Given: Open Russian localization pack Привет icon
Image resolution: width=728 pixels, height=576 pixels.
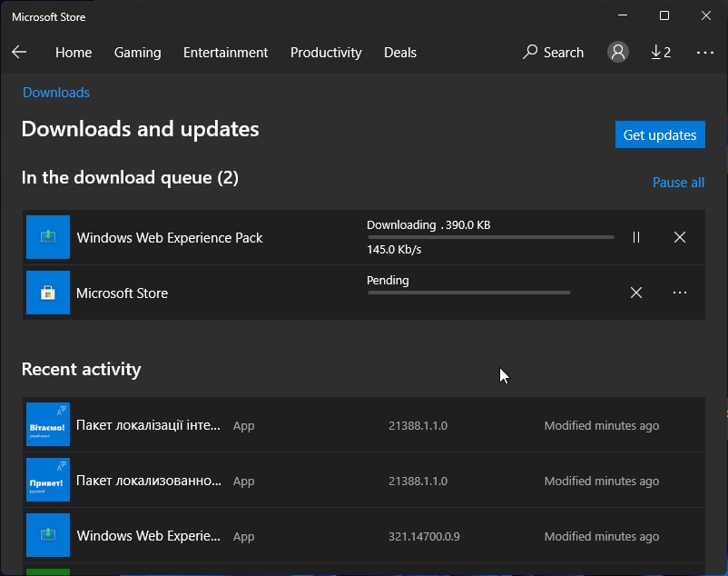Looking at the screenshot, I should pos(48,480).
